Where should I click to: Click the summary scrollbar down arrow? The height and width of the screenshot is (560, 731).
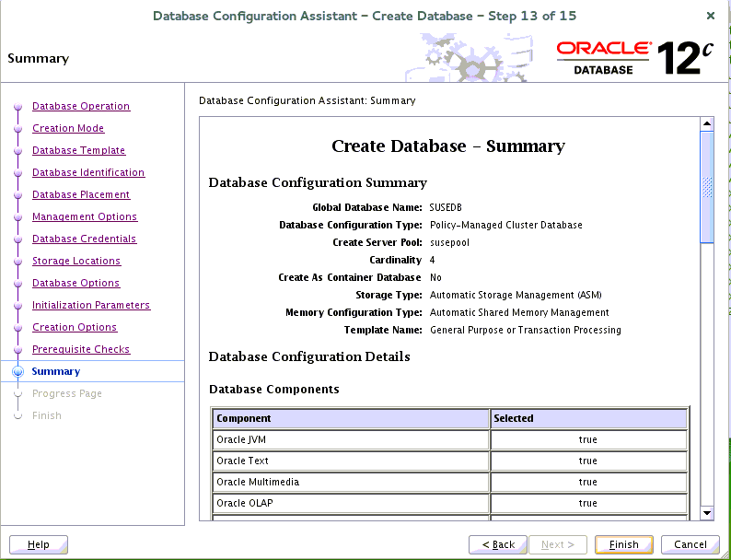tap(707, 513)
